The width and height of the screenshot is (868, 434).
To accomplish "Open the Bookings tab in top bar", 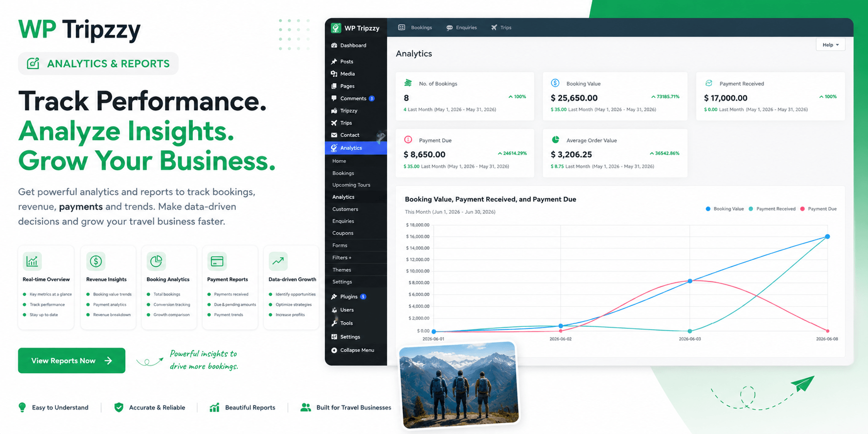I will coord(415,27).
